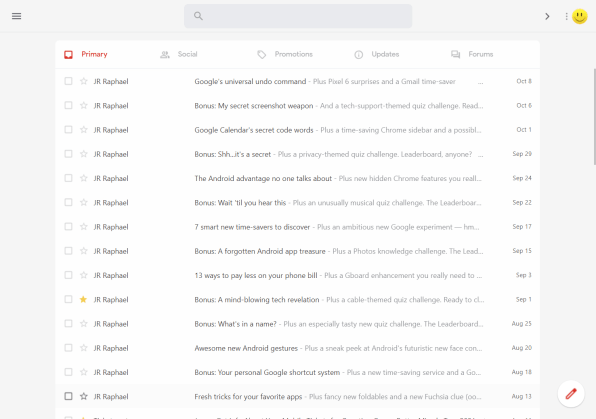The width and height of the screenshot is (596, 419).
Task: Star the Awesome new Android gestures email
Action: click(84, 348)
